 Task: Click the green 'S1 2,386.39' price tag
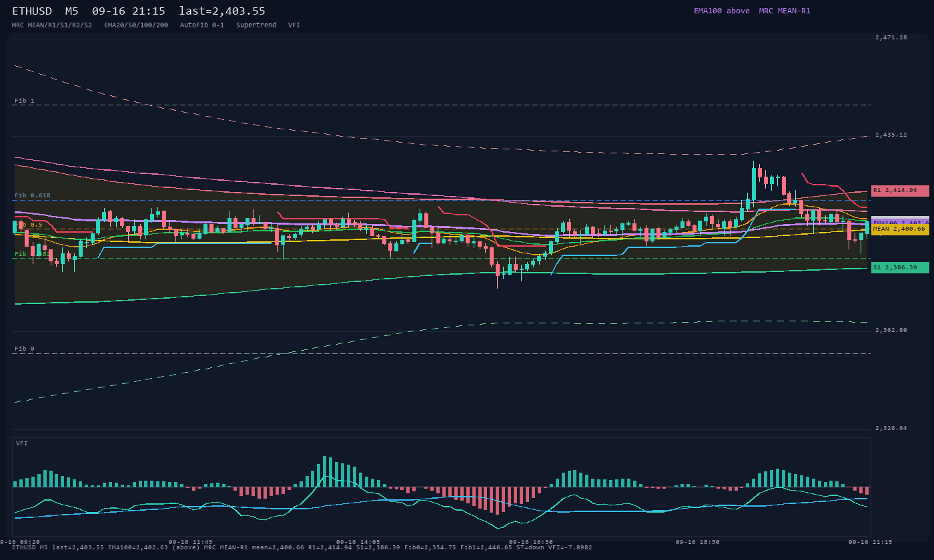point(900,267)
